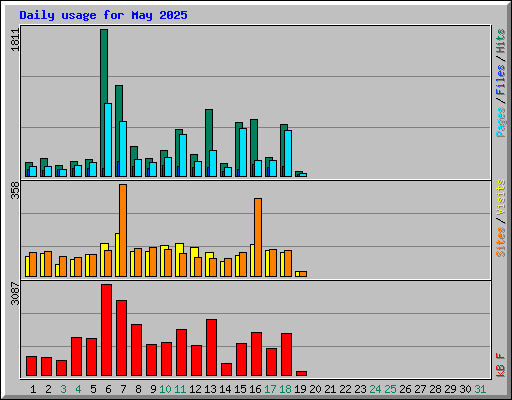Click the 1811 hits axis value
Viewport: 512px width, 400px height.
click(x=15, y=39)
